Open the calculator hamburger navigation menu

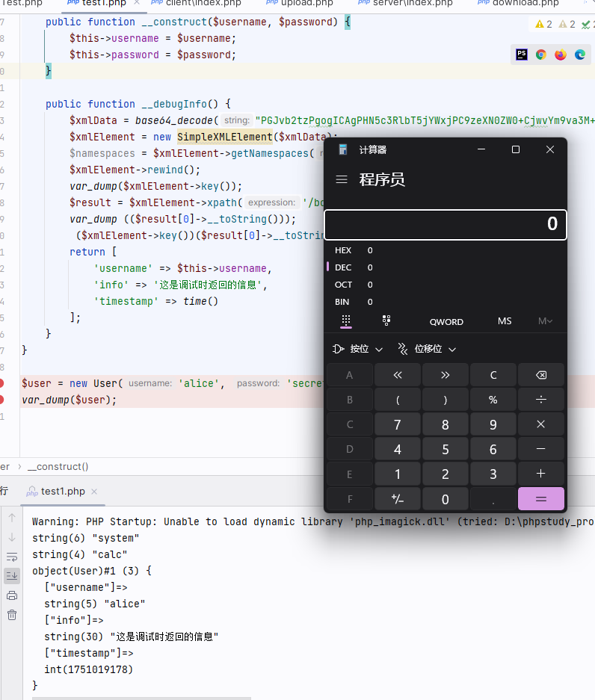tap(342, 179)
